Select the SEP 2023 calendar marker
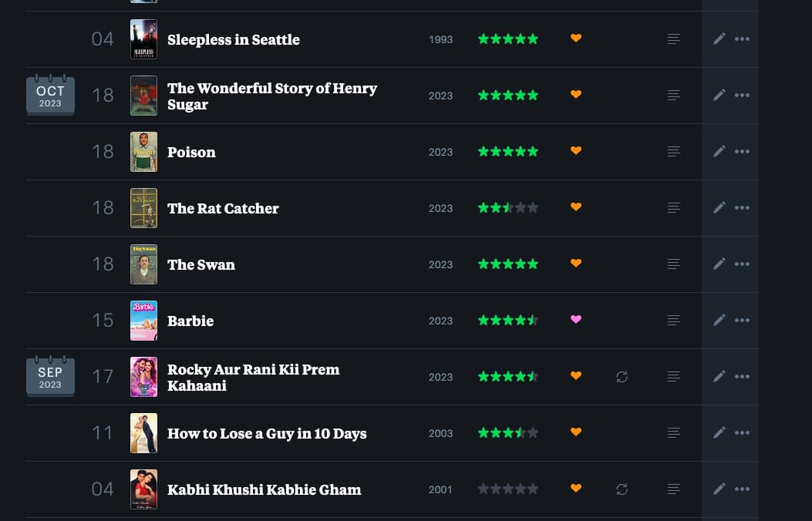The image size is (812, 521). pos(50,377)
